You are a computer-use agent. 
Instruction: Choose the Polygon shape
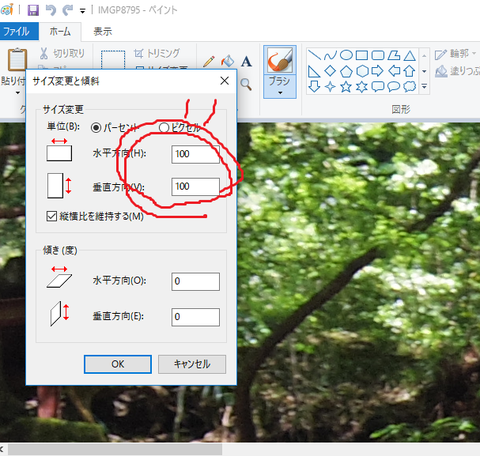tap(394, 55)
